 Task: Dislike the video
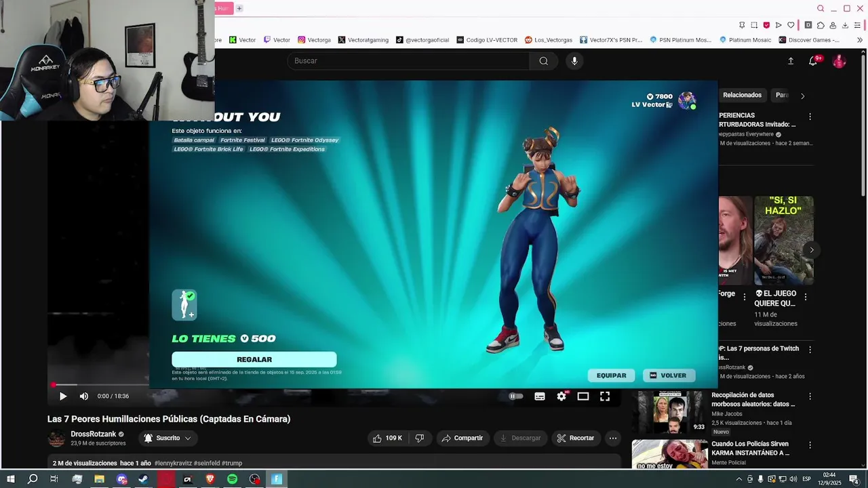(x=420, y=439)
